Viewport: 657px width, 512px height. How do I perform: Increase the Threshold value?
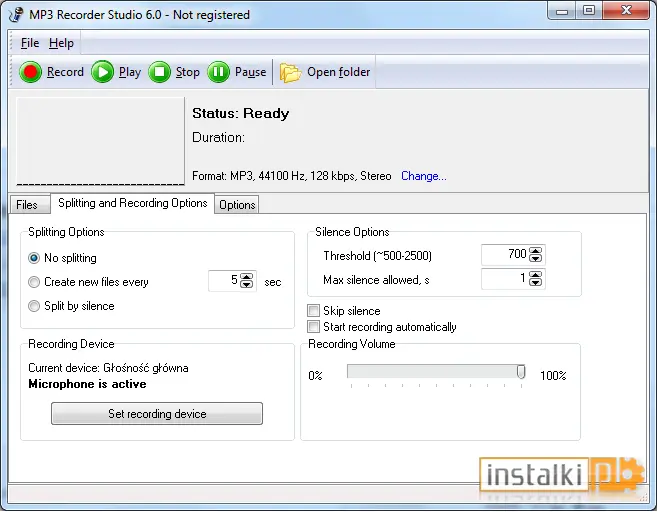pyautogui.click(x=535, y=251)
